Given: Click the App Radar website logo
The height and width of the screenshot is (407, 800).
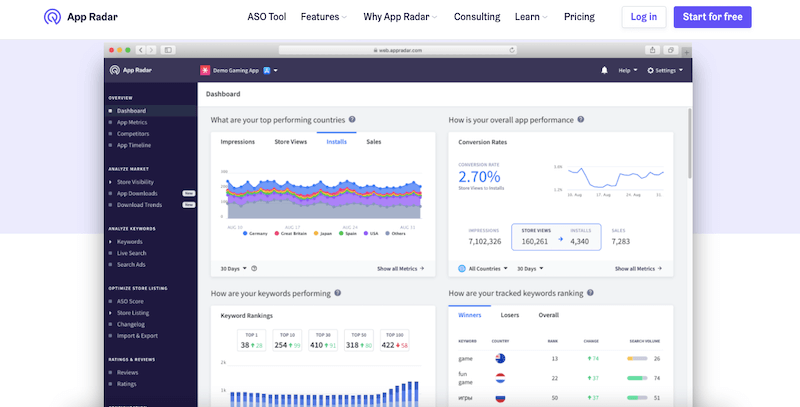Looking at the screenshot, I should pos(81,17).
